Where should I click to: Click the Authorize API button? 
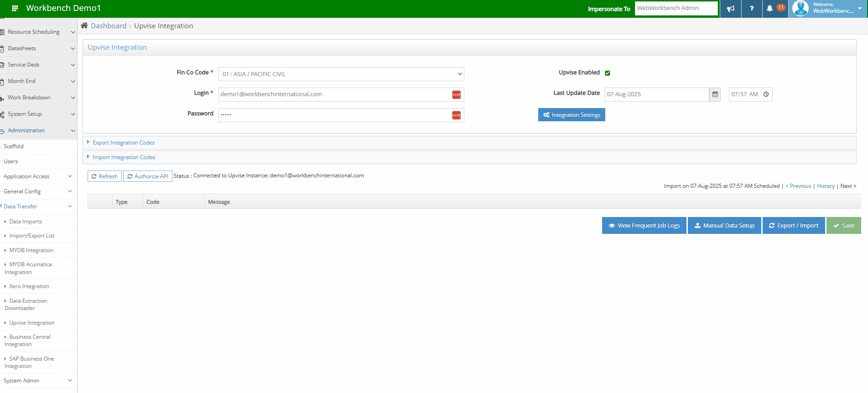(x=148, y=176)
